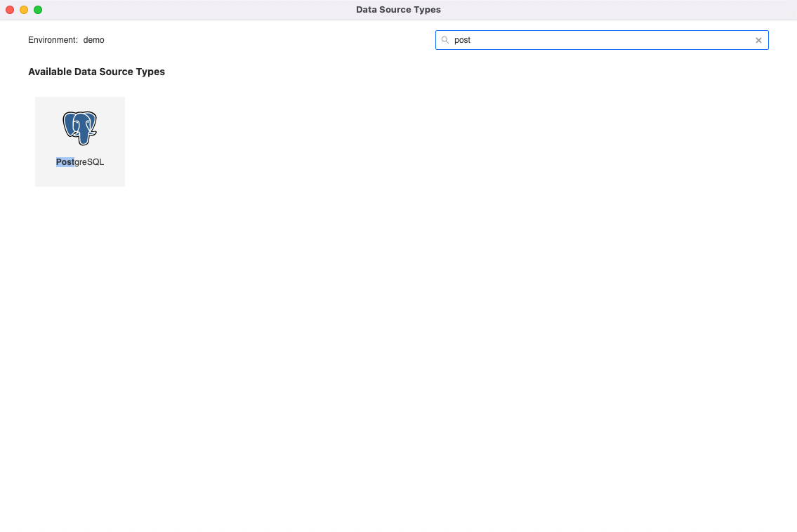
Task: Minimize window using the yellow button
Action: click(24, 10)
